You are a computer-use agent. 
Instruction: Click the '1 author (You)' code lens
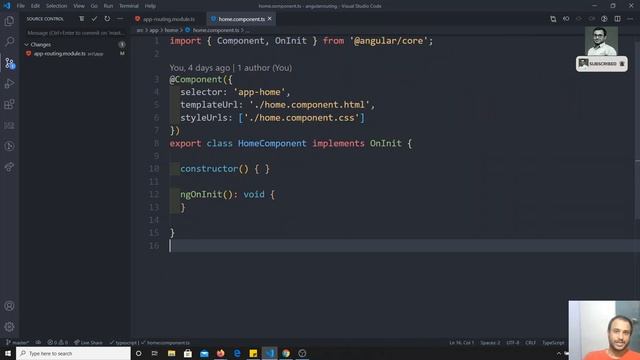[x=264, y=68]
